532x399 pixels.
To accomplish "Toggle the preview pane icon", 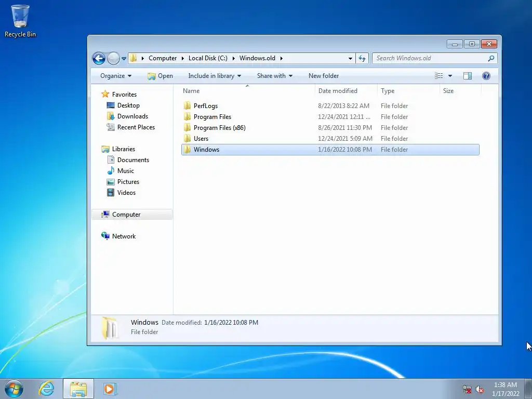I will [468, 76].
